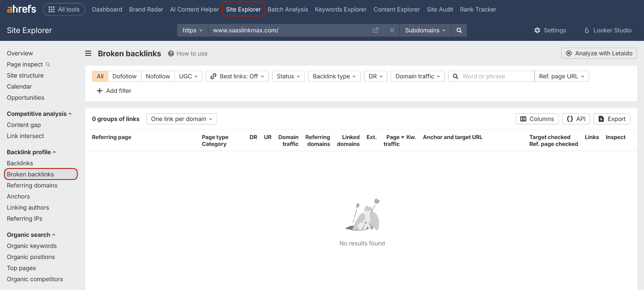Open Looker Studio
The height and width of the screenshot is (290, 644).
608,30
